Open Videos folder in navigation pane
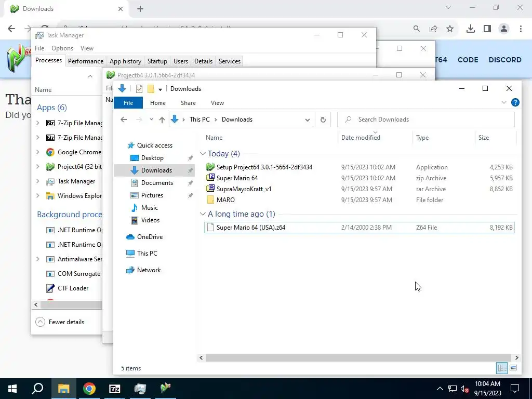The width and height of the screenshot is (532, 399). pyautogui.click(x=150, y=220)
